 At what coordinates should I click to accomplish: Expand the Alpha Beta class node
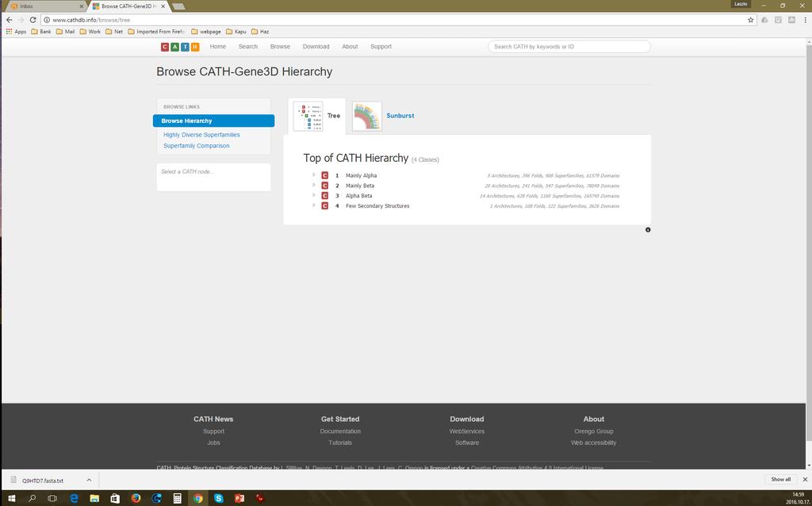point(314,195)
